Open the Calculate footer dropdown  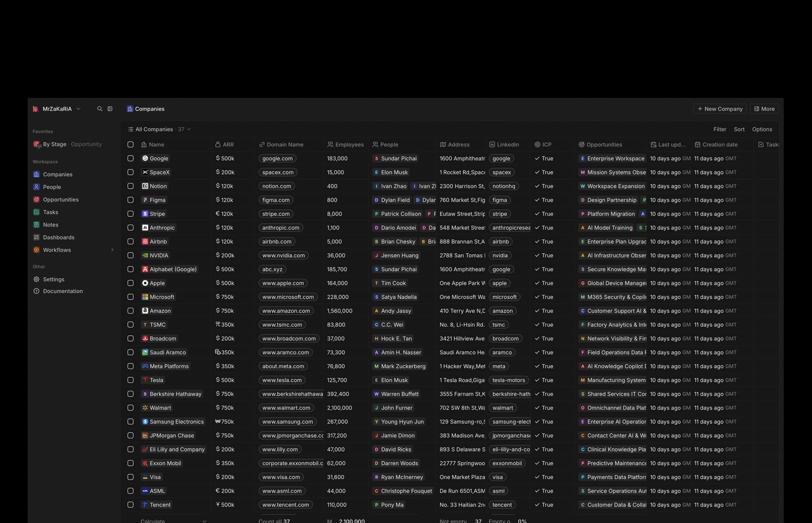(x=173, y=521)
